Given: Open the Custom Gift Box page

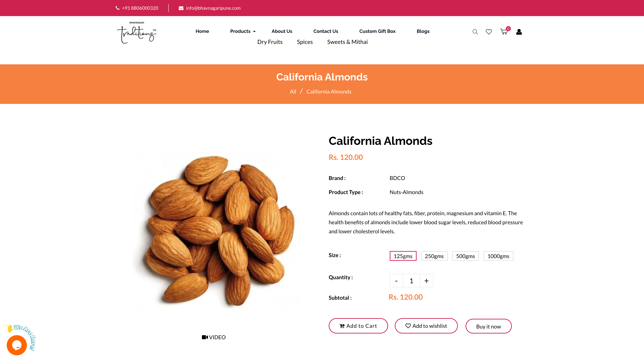Looking at the screenshot, I should pos(378,31).
